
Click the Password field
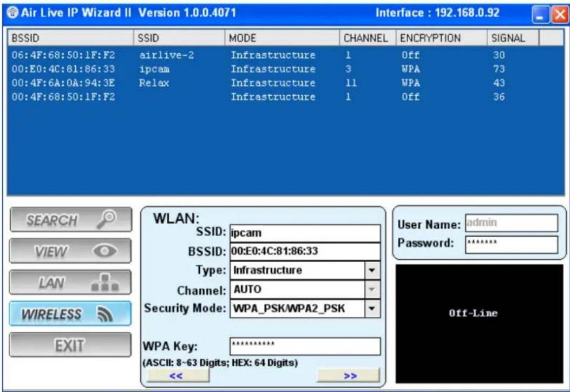point(512,244)
